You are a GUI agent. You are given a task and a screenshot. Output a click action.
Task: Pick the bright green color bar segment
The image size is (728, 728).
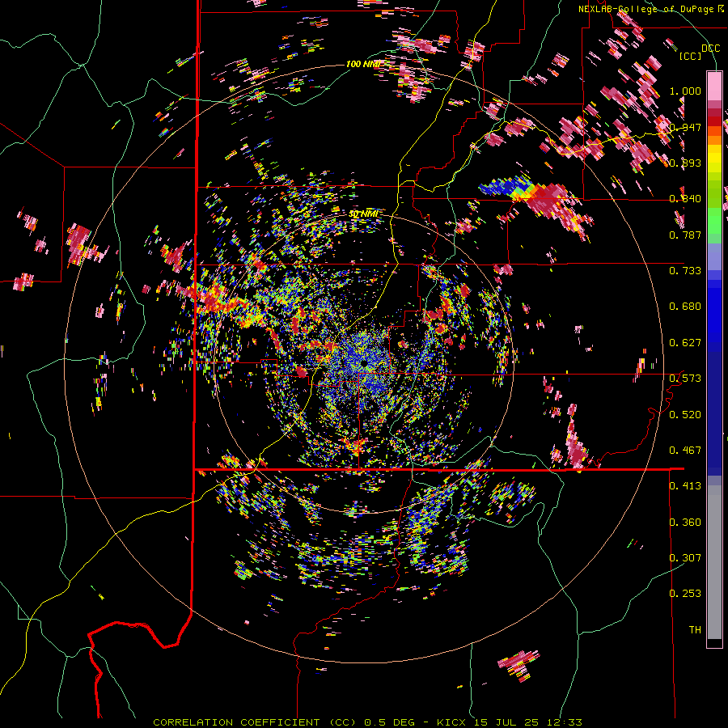[714, 221]
